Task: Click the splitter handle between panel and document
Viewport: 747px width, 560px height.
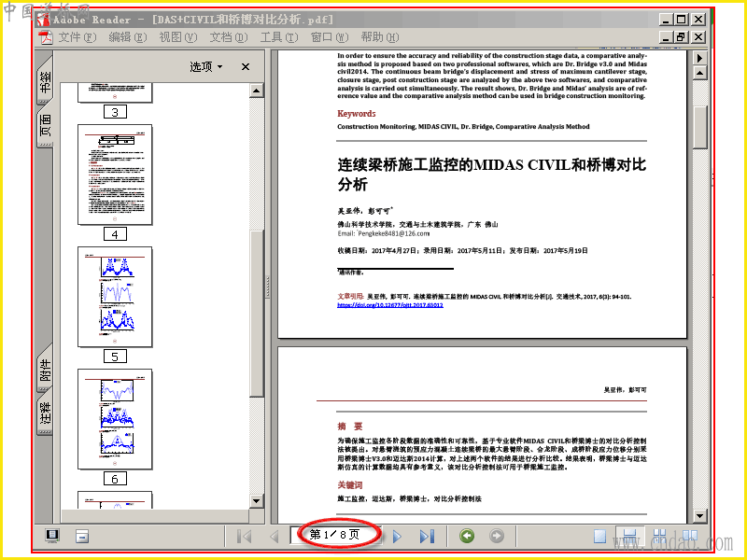Action: tap(268, 287)
